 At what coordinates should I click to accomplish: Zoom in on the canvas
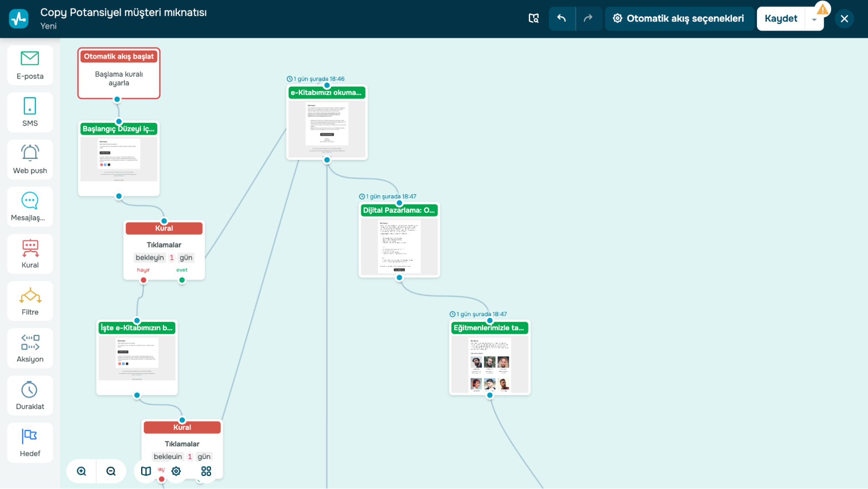[82, 471]
